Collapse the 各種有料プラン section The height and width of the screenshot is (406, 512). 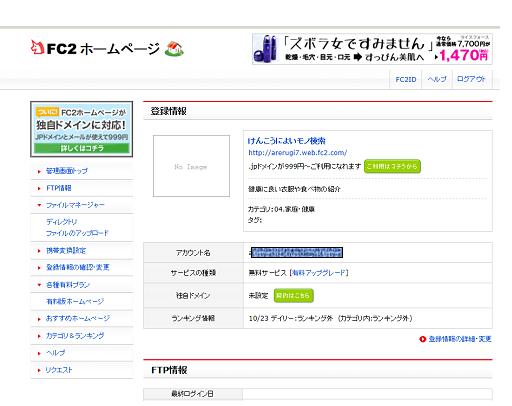(68, 285)
